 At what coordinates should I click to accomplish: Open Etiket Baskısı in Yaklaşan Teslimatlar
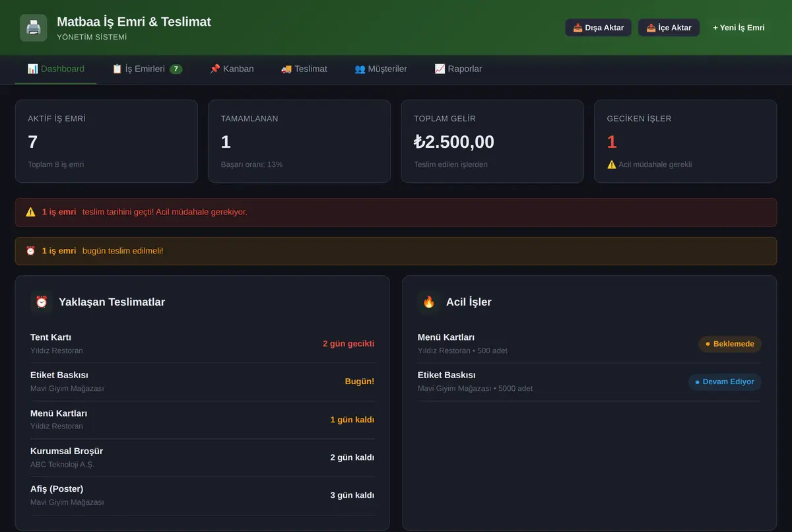coord(203,382)
